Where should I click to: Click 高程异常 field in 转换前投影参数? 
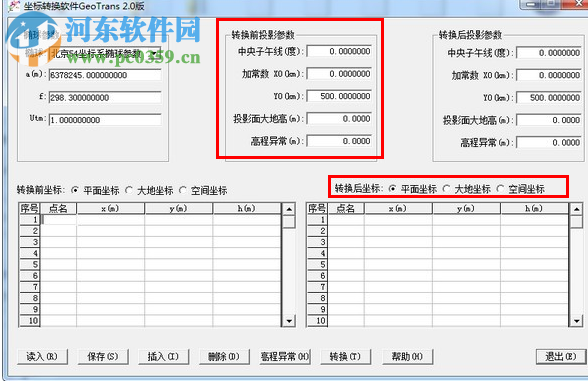339,141
